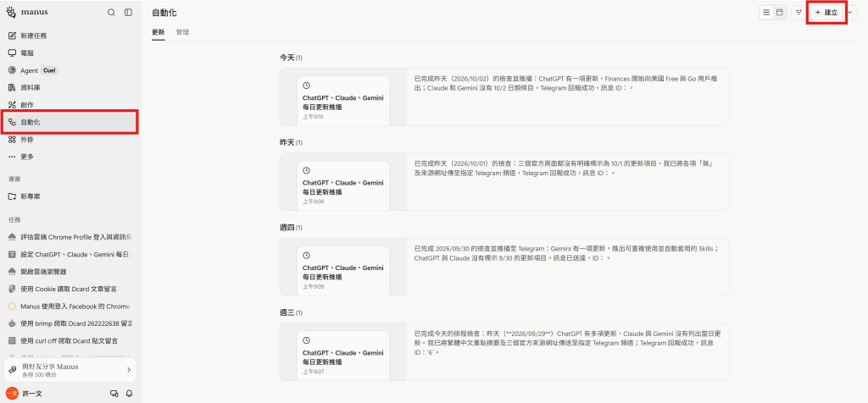Screen dimensions: 868x403
Task: Click the Agent icon in sidebar
Action: point(12,70)
